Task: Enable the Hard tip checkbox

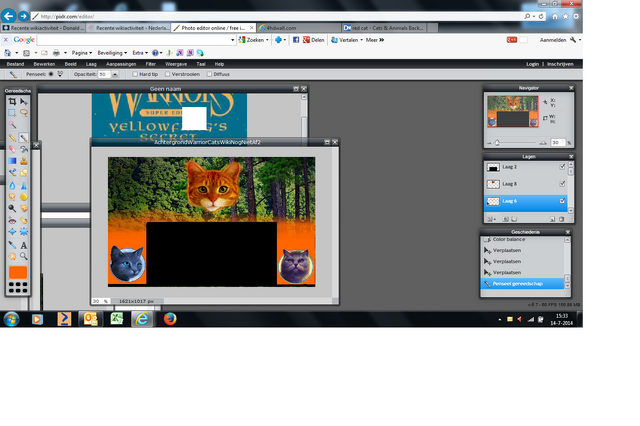Action: 135,74
